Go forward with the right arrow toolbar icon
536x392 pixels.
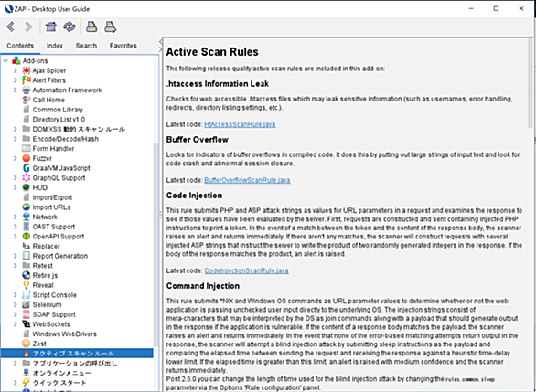point(28,26)
